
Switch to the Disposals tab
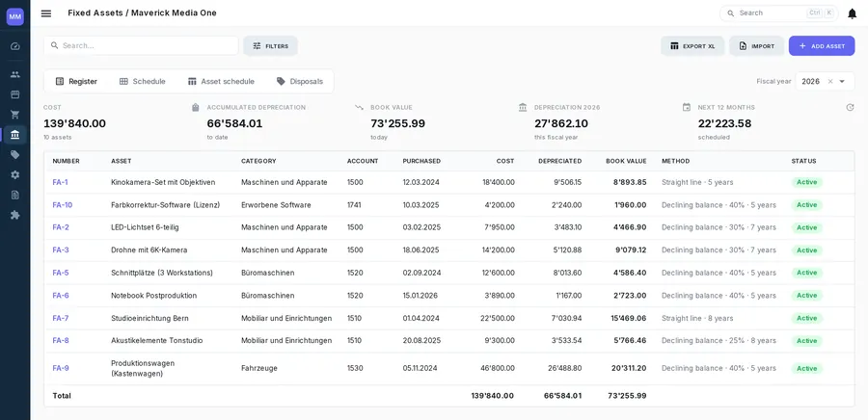300,81
